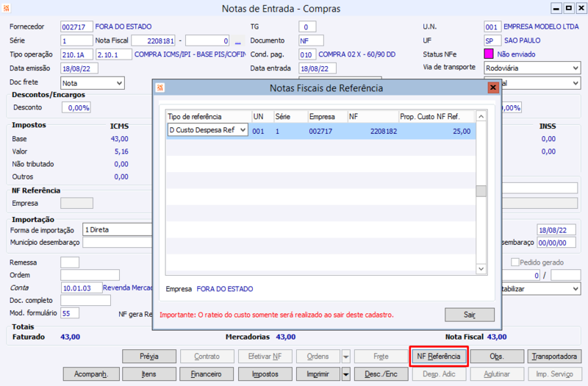Image resolution: width=588 pixels, height=386 pixels.
Task: Click the U.N. code field 001
Action: click(x=492, y=26)
